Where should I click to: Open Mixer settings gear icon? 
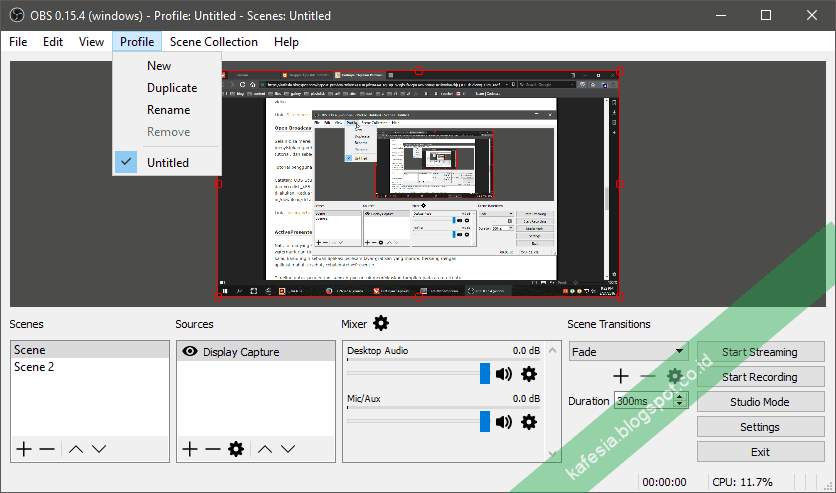(381, 323)
